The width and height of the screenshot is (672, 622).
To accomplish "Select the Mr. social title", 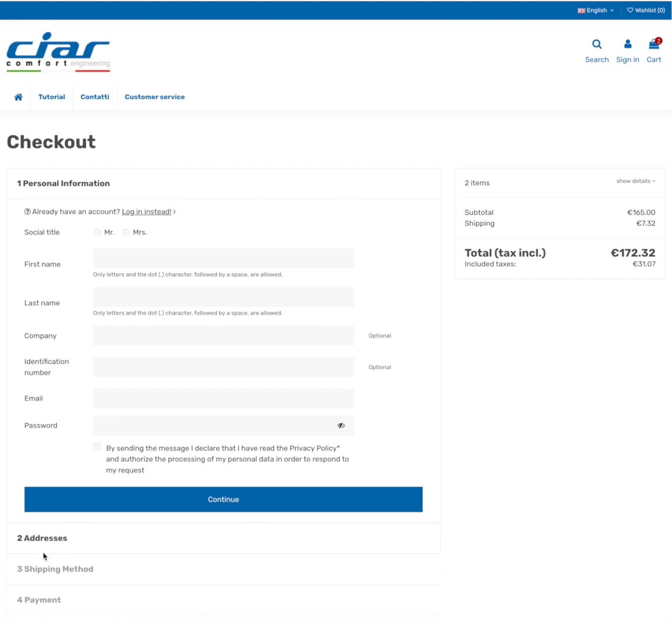I will [97, 233].
